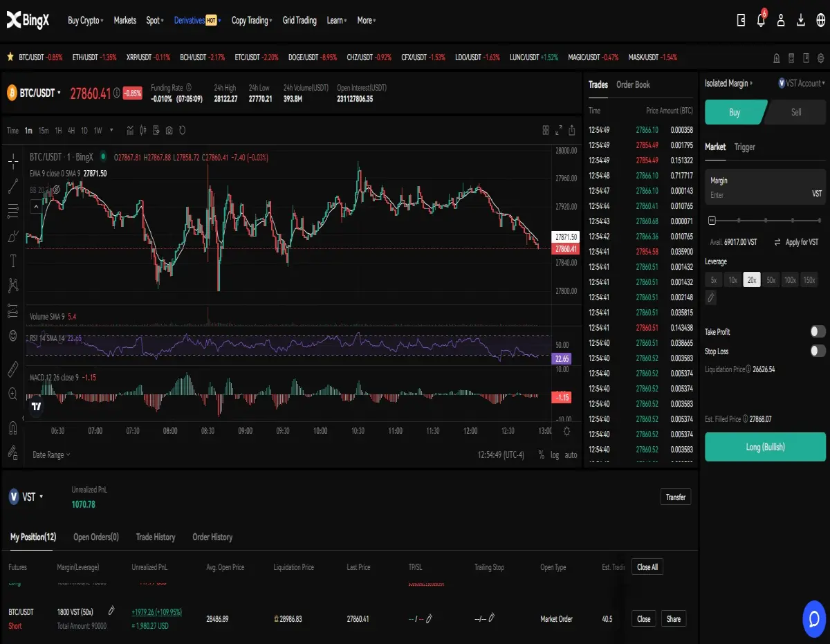830x644 pixels.
Task: Open the Order History tab
Action: pyautogui.click(x=212, y=537)
